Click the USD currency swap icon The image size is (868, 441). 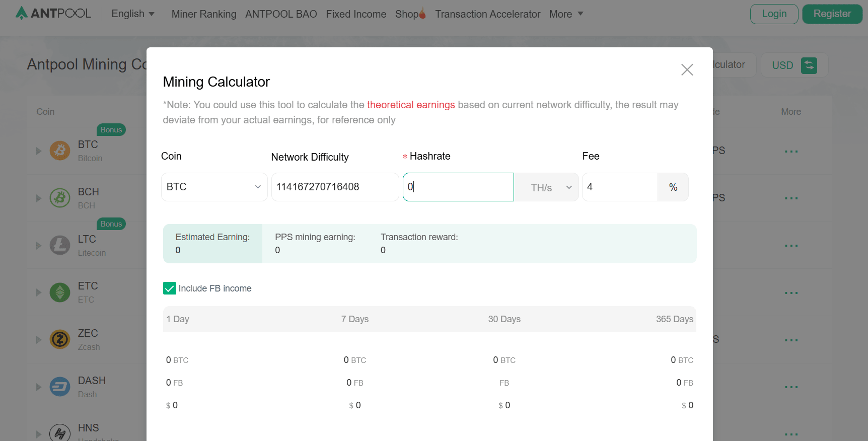[x=809, y=65]
